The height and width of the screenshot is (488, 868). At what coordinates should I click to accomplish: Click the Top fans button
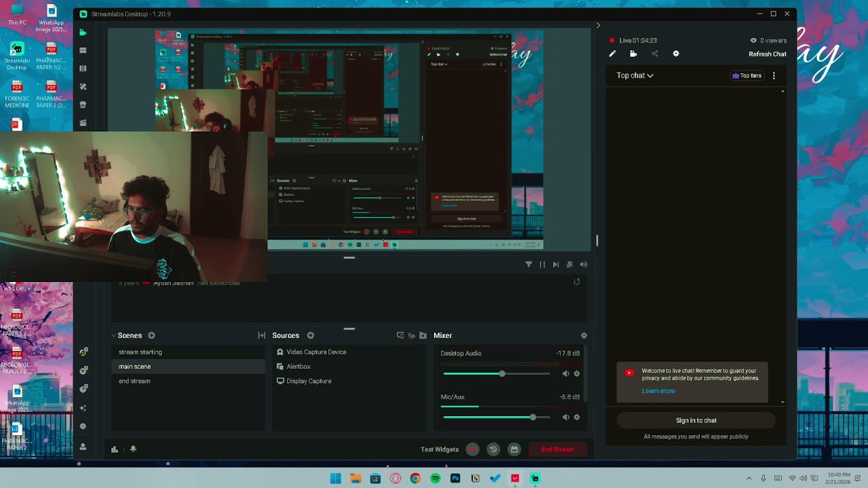tap(747, 76)
